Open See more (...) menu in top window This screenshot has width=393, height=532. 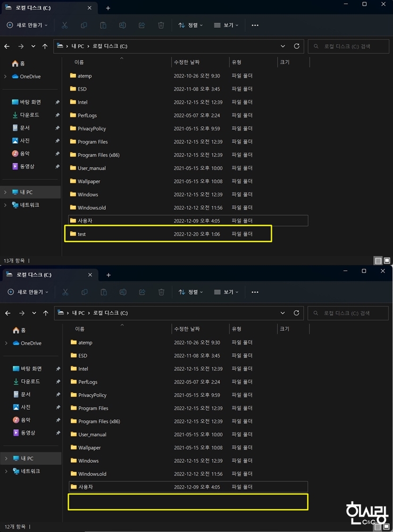pos(255,25)
